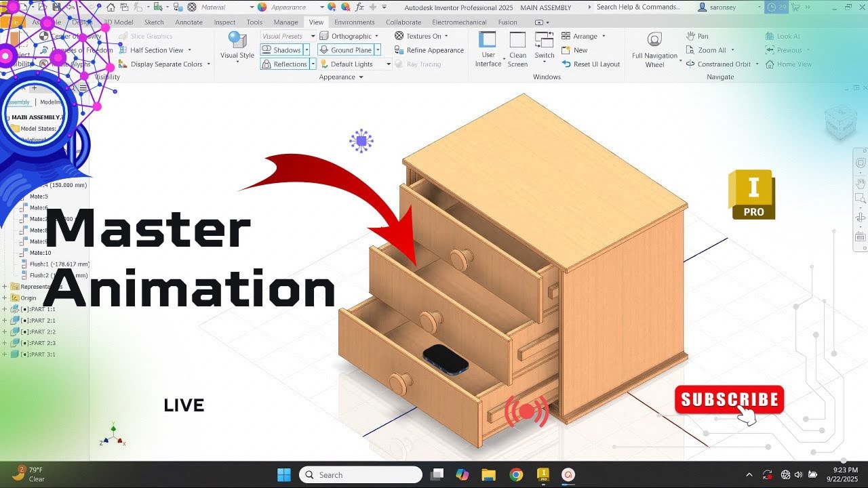Click the Appearance color wheel swatch
The image size is (868, 488).
pos(262,7)
